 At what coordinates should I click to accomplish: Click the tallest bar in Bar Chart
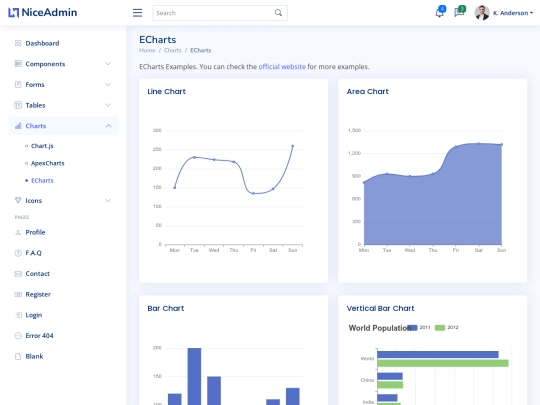click(x=194, y=376)
